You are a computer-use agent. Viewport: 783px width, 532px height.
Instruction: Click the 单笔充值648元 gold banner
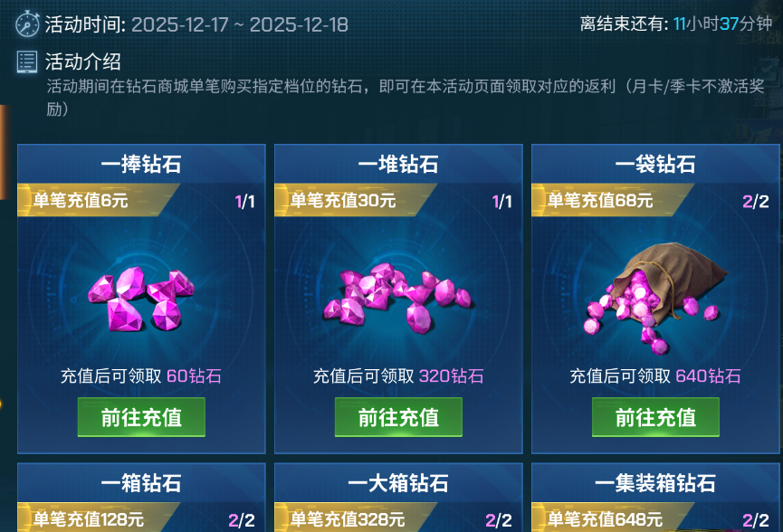click(x=612, y=518)
